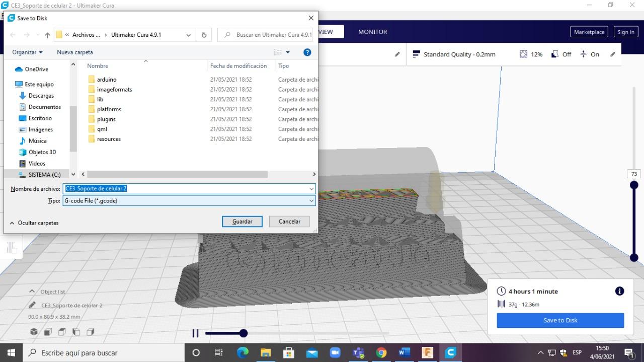Open Microsoft Edge from taskbar

tap(243, 352)
